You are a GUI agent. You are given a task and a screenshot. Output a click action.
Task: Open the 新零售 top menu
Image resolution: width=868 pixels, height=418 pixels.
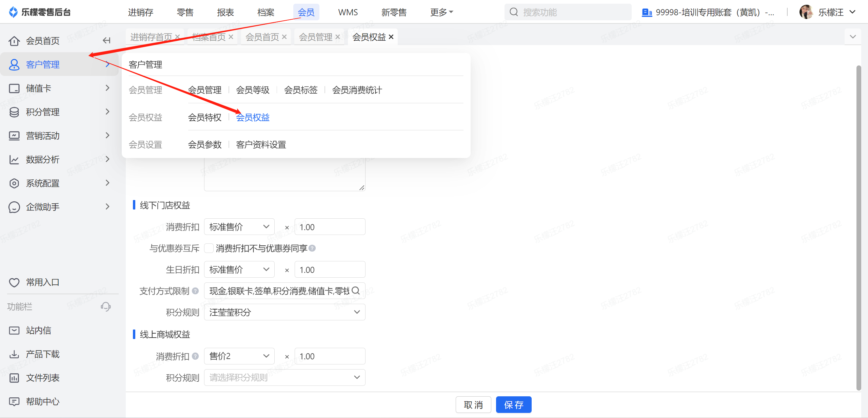click(394, 12)
